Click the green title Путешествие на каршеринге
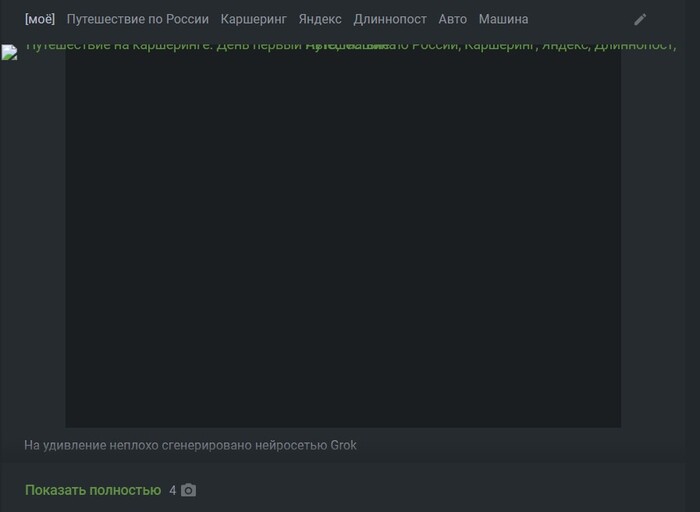 (118, 46)
